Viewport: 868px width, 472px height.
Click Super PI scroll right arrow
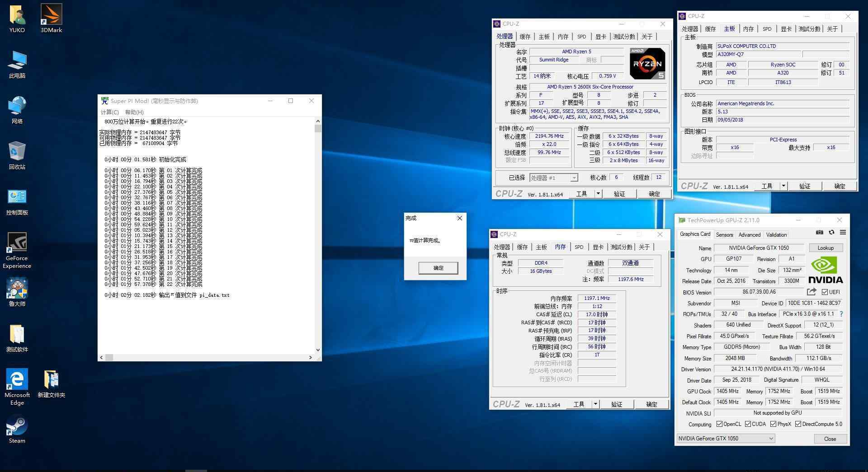click(310, 357)
